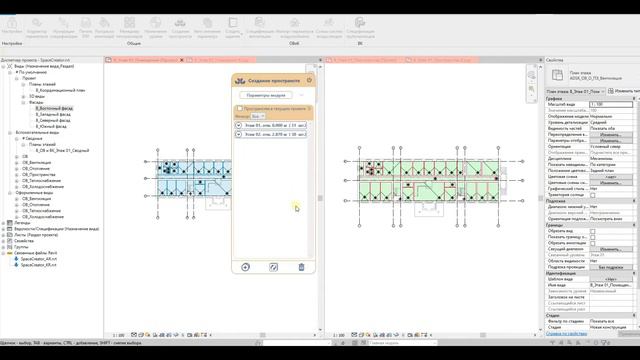Viewport: 640px width, 360px height.
Task: Switch to the first tab of right view pane
Action: 364,60
